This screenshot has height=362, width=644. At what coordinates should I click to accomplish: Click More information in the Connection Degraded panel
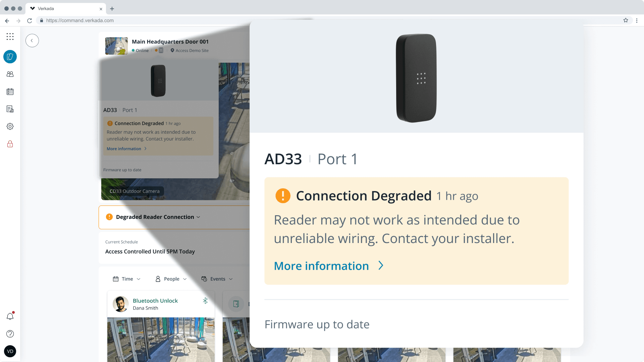coord(322,266)
